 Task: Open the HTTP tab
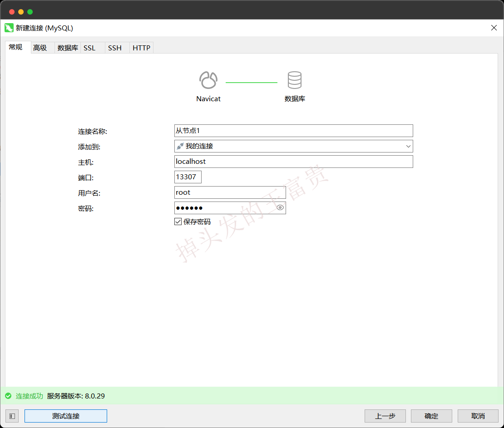(141, 48)
